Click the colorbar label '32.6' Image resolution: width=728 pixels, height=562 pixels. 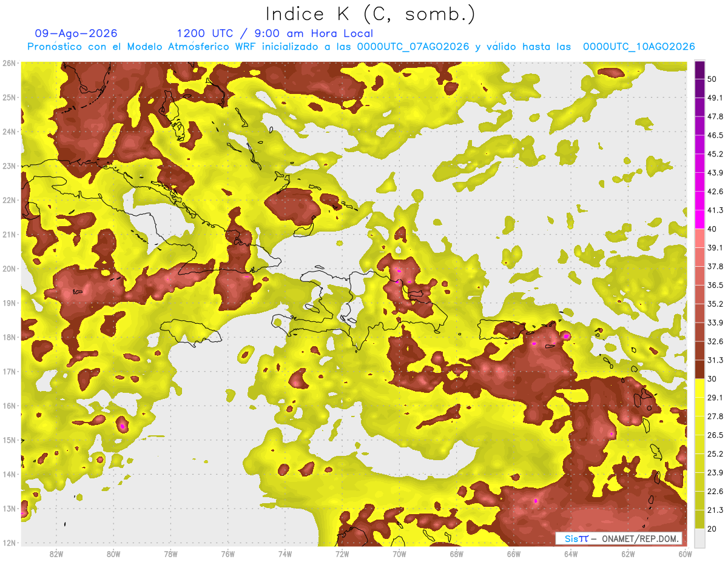click(x=715, y=341)
